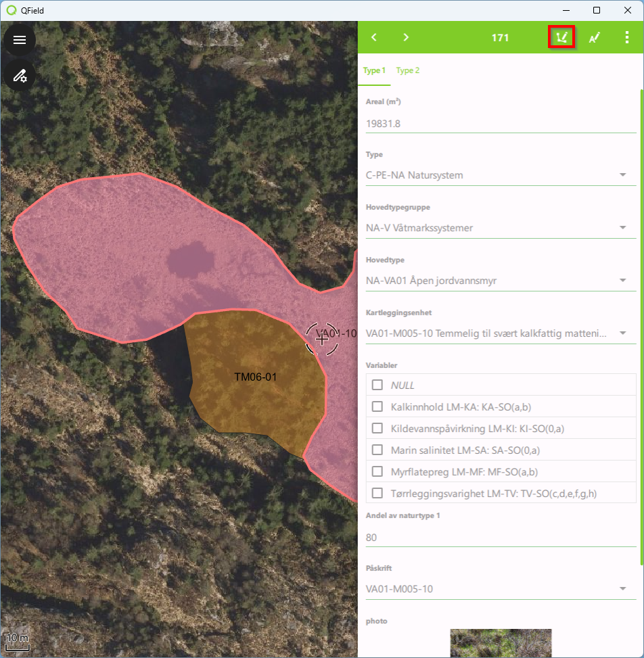Click the edit attributes pencil icon

point(595,37)
